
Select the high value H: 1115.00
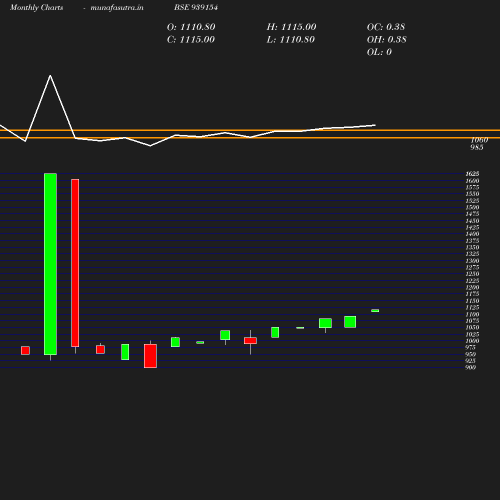291,27
